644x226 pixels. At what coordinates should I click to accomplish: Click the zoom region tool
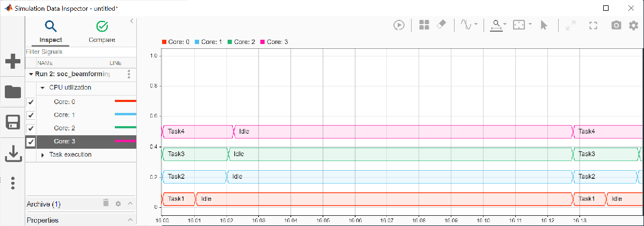point(518,25)
